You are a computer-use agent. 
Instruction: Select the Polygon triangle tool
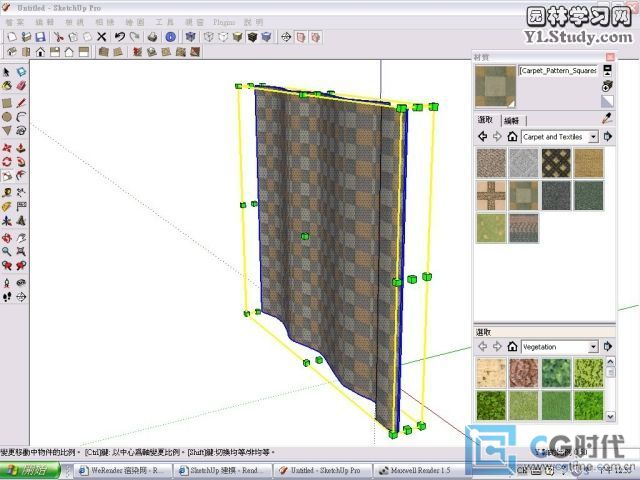(x=7, y=131)
